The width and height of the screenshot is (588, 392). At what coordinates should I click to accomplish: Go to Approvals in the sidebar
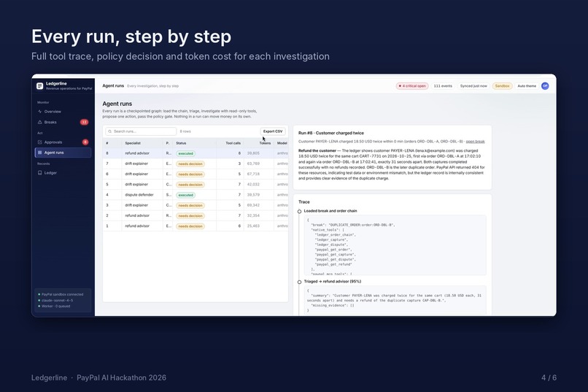63,142
